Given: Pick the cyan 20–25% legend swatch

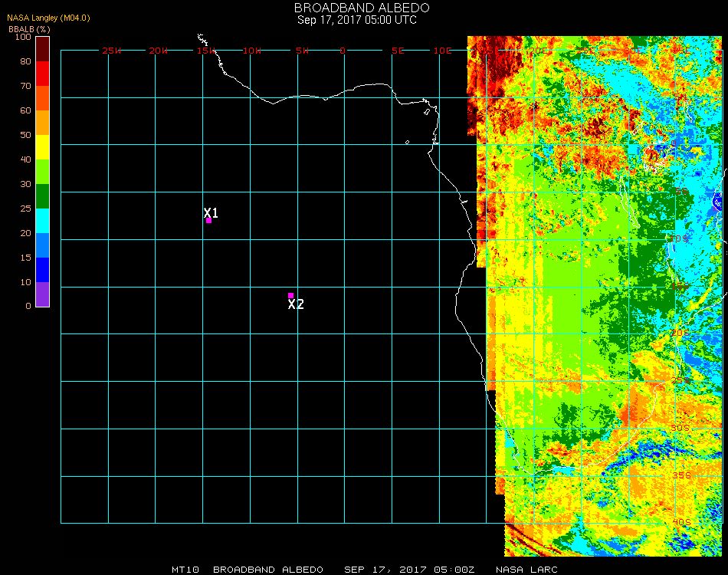Looking at the screenshot, I should (x=42, y=220).
